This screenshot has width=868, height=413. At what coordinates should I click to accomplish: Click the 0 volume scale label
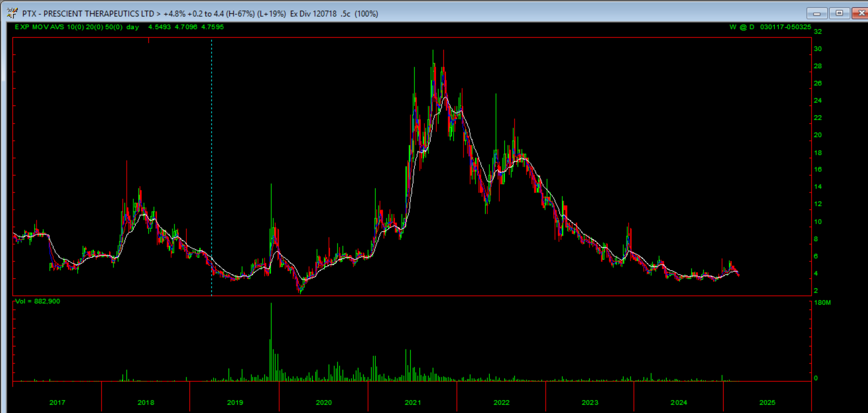pos(816,378)
